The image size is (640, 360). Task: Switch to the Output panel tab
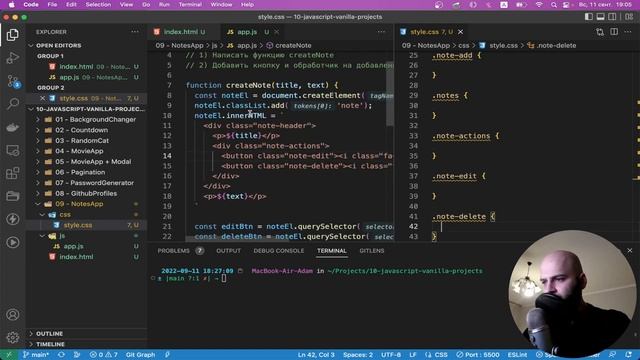229,251
